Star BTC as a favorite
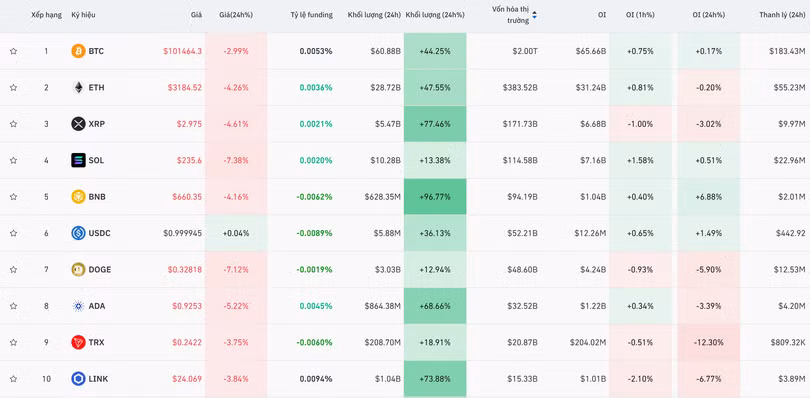This screenshot has height=398, width=810. (13, 51)
